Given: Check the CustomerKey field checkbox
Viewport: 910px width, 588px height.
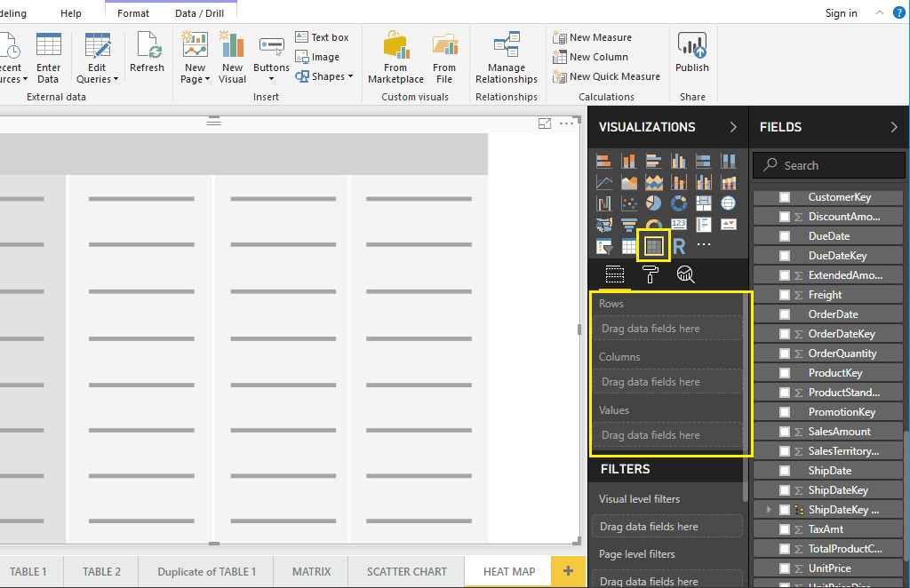Looking at the screenshot, I should [786, 196].
